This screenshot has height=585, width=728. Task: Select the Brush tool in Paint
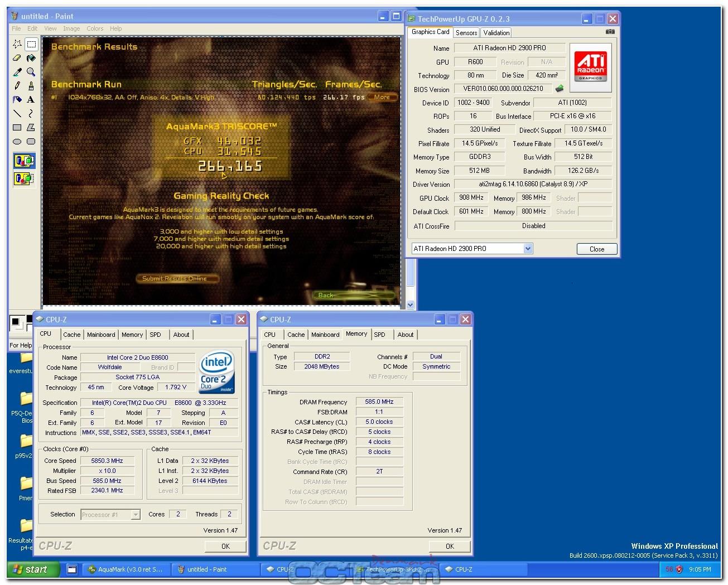31,86
